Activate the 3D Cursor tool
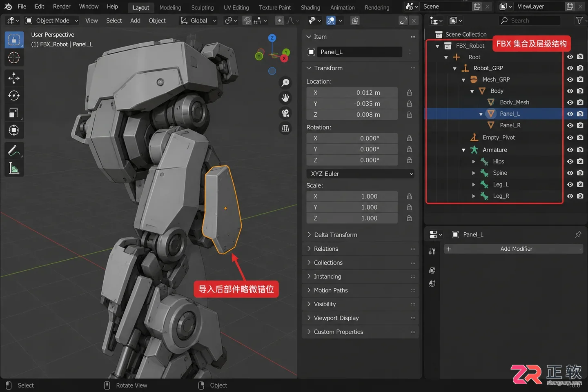Screen dimensions: 588x392 pyautogui.click(x=14, y=58)
